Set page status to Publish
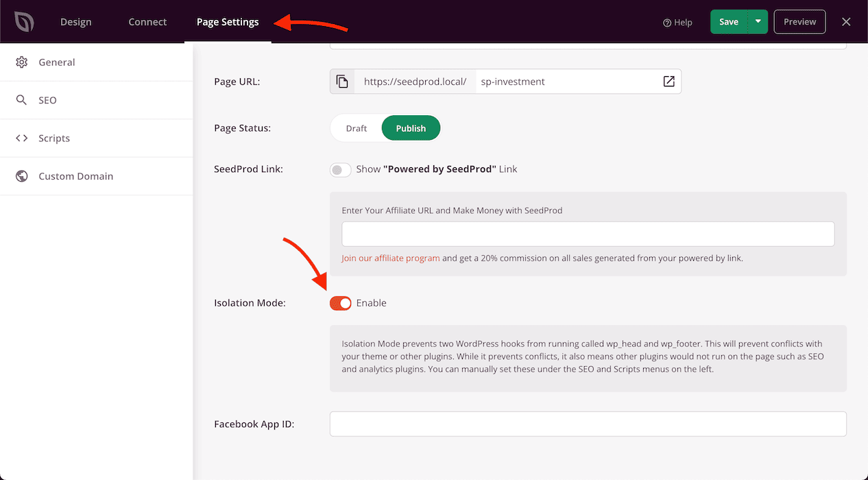 411,128
